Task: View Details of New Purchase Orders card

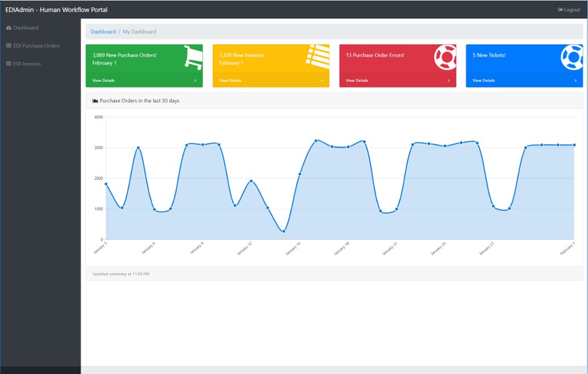Action: coord(103,81)
